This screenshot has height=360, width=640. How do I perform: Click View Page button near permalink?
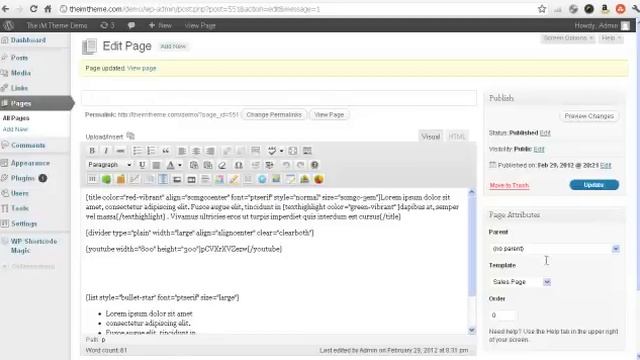point(329,115)
